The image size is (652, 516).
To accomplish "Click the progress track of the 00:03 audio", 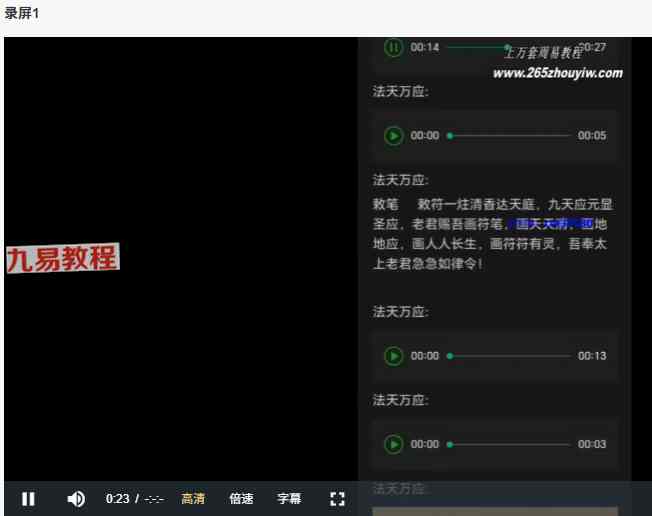I will 509,443.
